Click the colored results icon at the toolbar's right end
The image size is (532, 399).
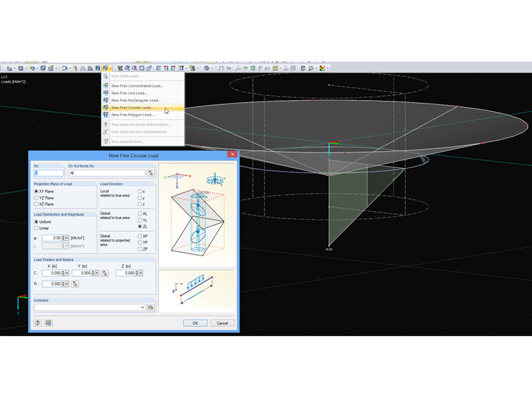point(322,68)
